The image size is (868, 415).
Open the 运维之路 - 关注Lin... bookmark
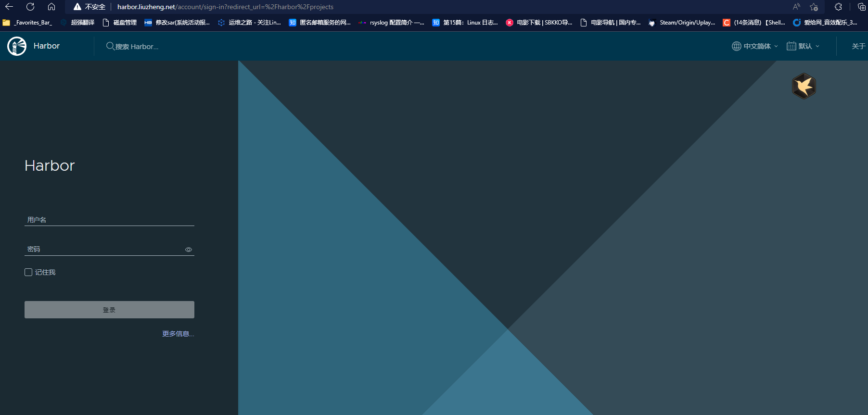tap(249, 23)
